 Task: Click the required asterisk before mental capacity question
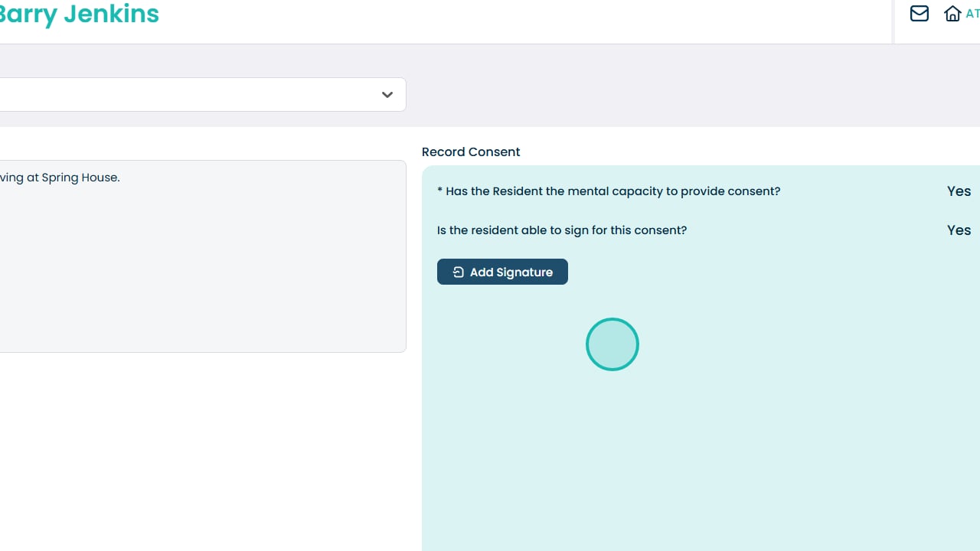[440, 191]
